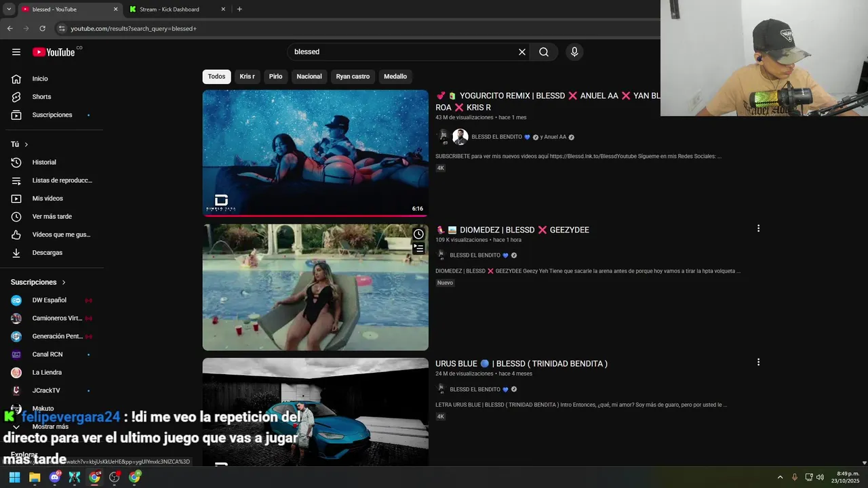
Task: Click DIOMEDEZ pool video thumbnail
Action: (x=315, y=287)
